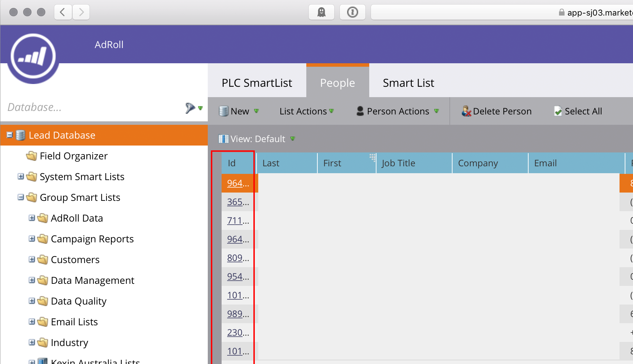The width and height of the screenshot is (633, 364).
Task: Sort by the Id column header
Action: pyautogui.click(x=239, y=163)
